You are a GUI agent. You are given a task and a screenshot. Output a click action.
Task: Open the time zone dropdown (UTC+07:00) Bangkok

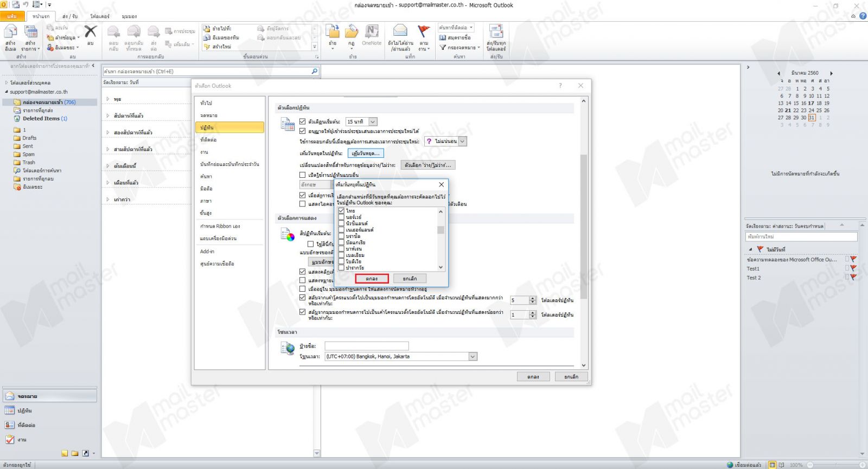coord(473,357)
